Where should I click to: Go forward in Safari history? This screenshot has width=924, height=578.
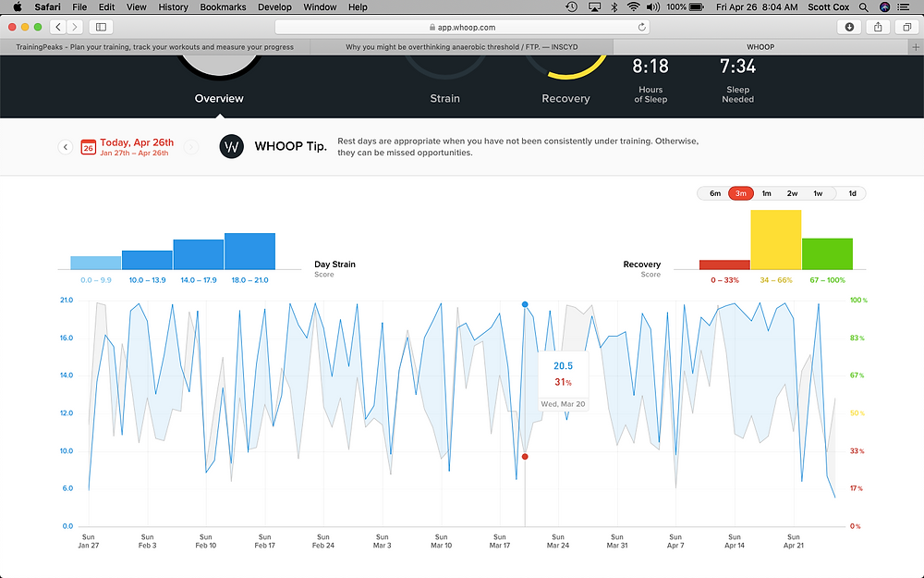point(74,27)
